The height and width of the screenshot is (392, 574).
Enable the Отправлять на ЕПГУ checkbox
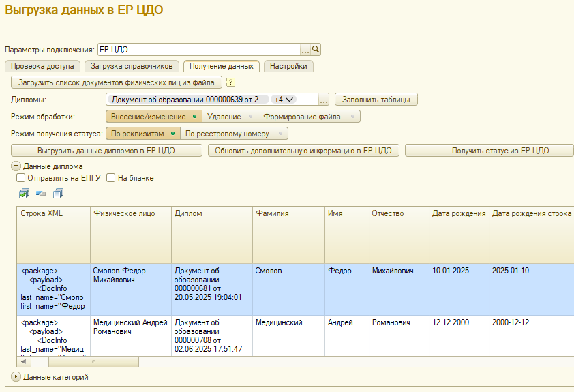pyautogui.click(x=21, y=178)
